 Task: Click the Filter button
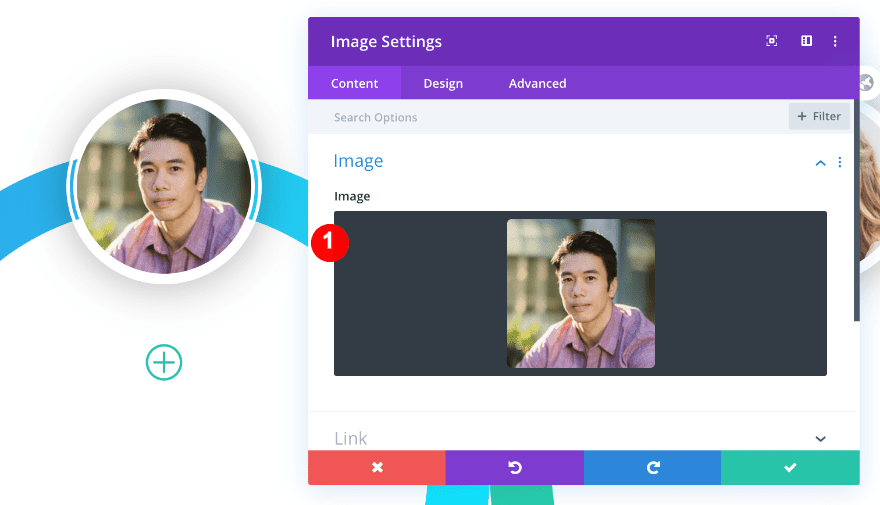(819, 116)
